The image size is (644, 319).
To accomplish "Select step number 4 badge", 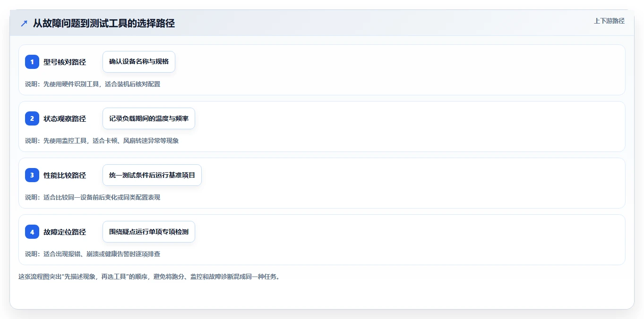I will (x=32, y=232).
